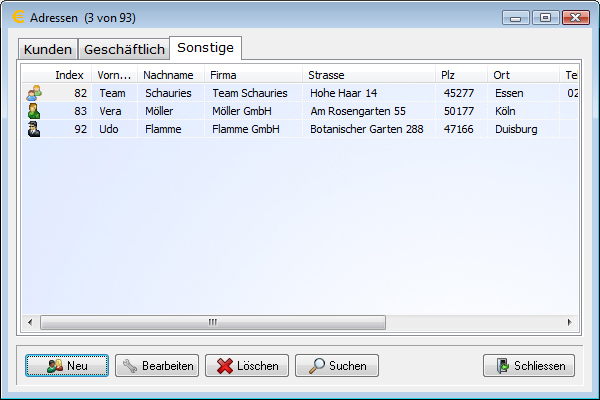Select the Sonstige tab

[205, 48]
